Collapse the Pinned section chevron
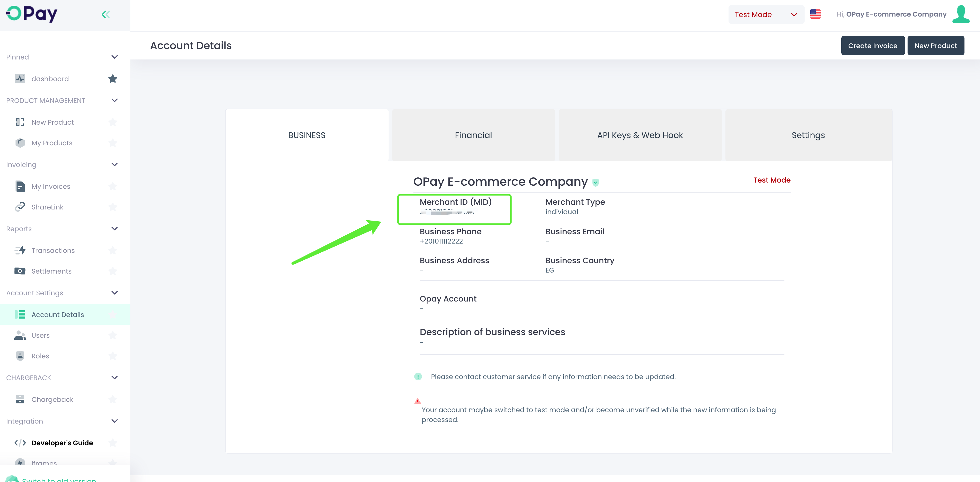 [115, 57]
